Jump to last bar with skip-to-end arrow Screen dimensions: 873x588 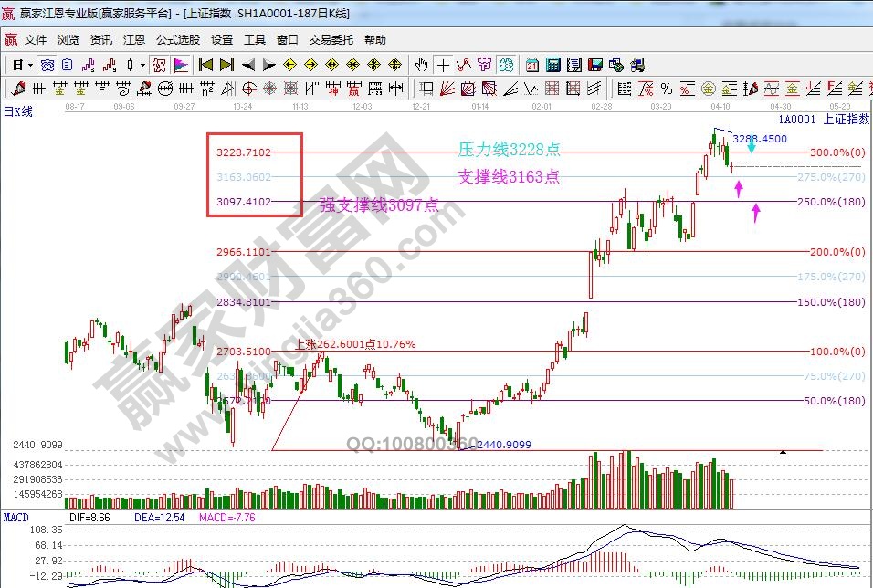click(226, 65)
